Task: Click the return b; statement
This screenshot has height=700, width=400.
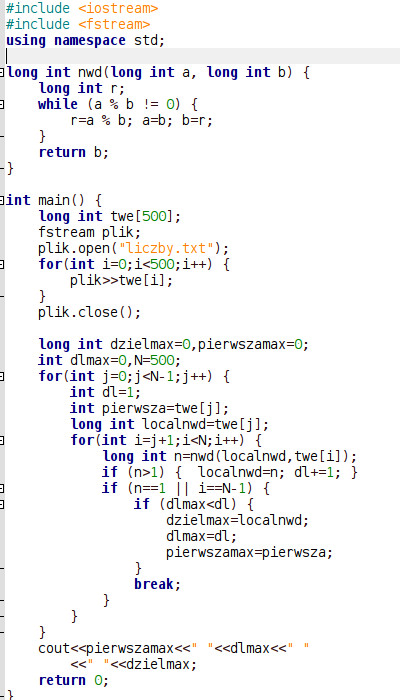Action: 74,153
